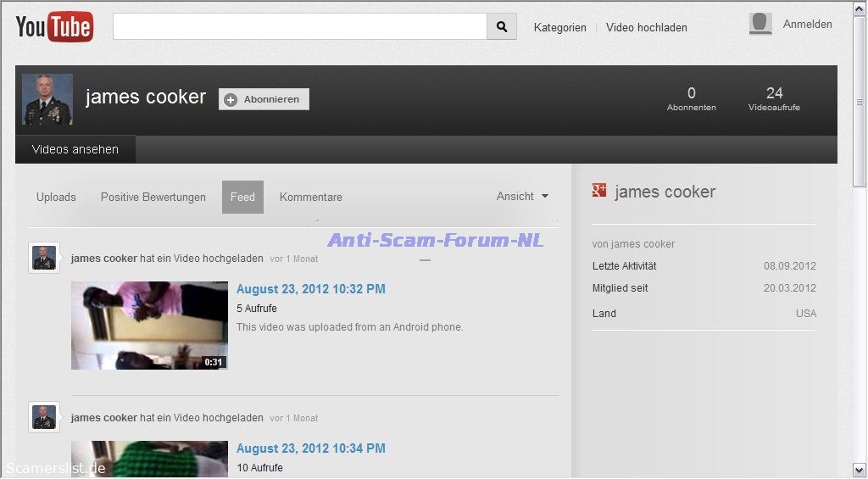Click into the YouTube search field
This screenshot has height=479, width=868.
299,27
